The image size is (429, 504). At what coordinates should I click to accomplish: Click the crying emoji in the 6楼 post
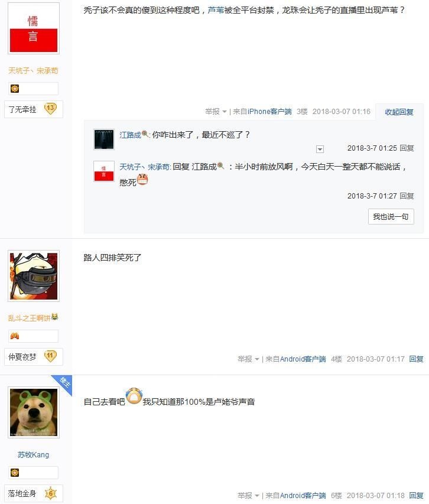click(x=134, y=396)
